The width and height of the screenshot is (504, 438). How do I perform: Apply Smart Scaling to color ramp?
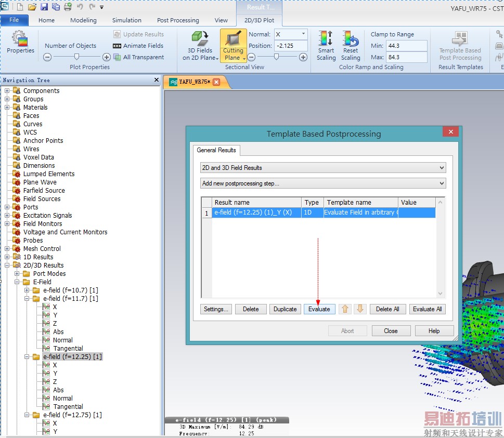coord(326,46)
